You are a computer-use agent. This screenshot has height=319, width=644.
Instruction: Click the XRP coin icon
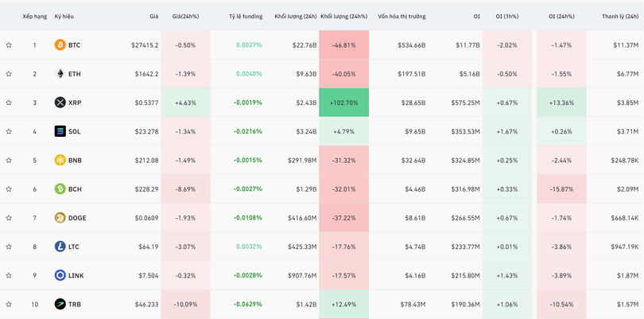(60, 103)
